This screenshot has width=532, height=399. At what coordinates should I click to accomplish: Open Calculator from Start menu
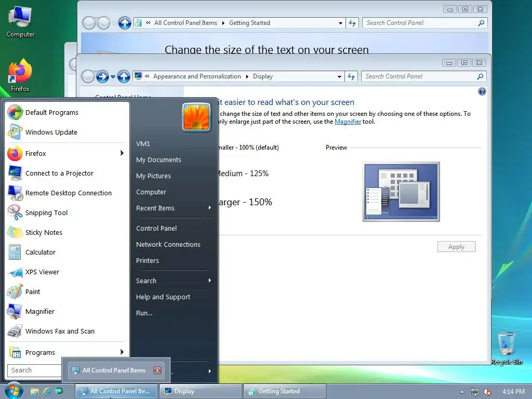coord(66,252)
